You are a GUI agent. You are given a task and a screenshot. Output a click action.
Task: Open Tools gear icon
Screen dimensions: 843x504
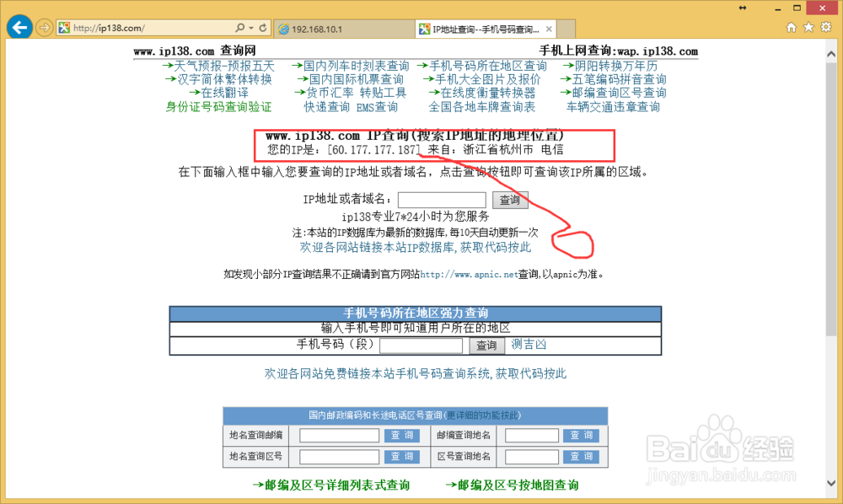pyautogui.click(x=826, y=28)
